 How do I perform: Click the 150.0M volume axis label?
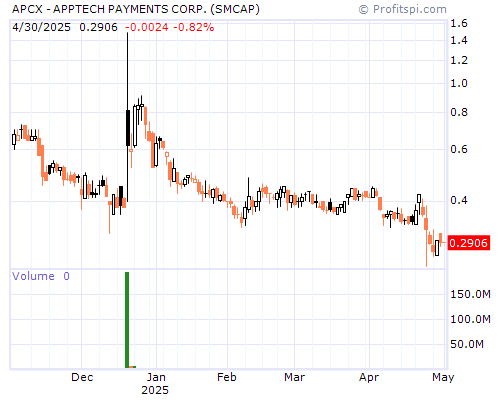pos(470,294)
